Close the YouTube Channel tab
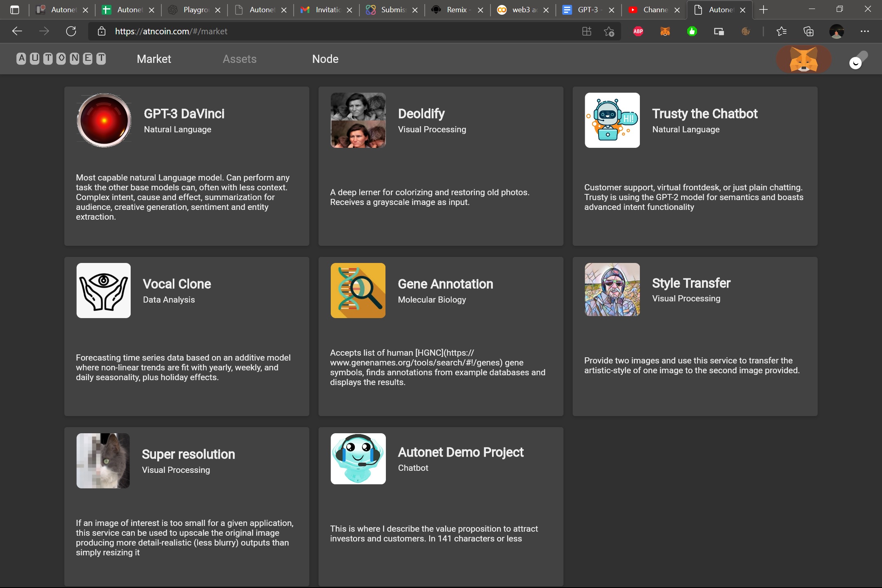The height and width of the screenshot is (588, 882). coord(677,10)
